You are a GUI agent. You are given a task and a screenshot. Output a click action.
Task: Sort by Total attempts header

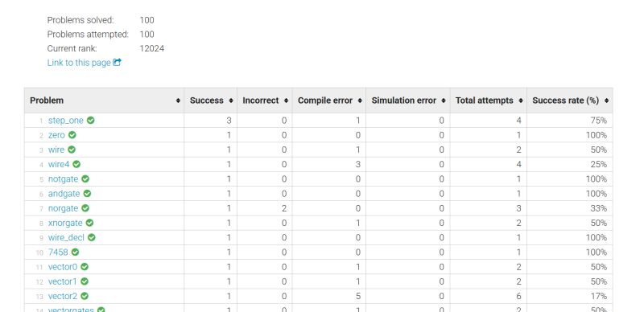(x=489, y=101)
